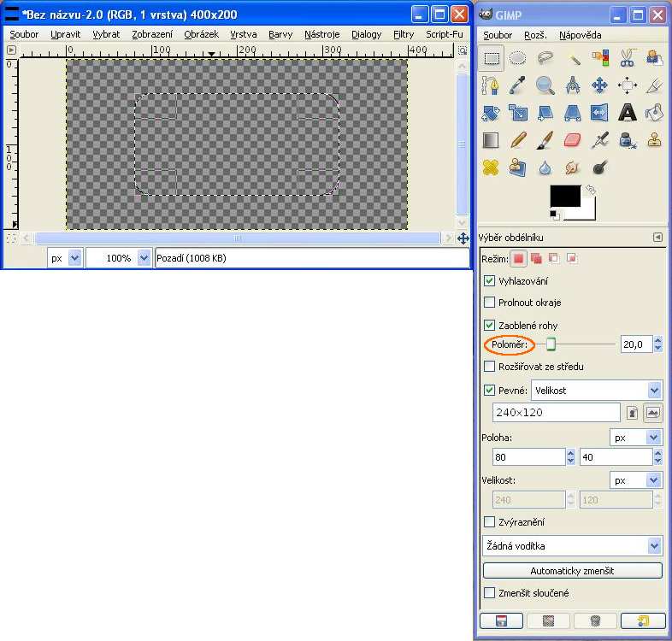The width and height of the screenshot is (672, 641).
Task: Click the Poloměr radius slider handle
Action: tap(551, 344)
